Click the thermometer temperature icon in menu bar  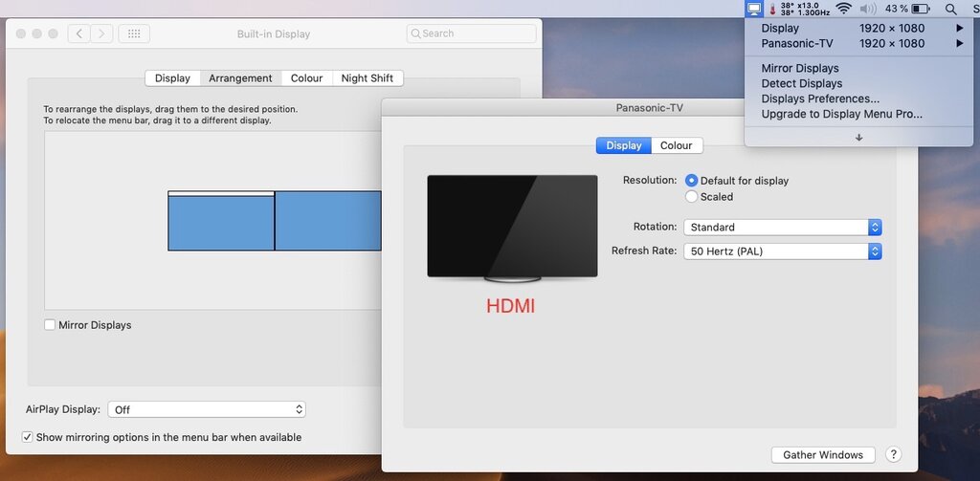[772, 9]
